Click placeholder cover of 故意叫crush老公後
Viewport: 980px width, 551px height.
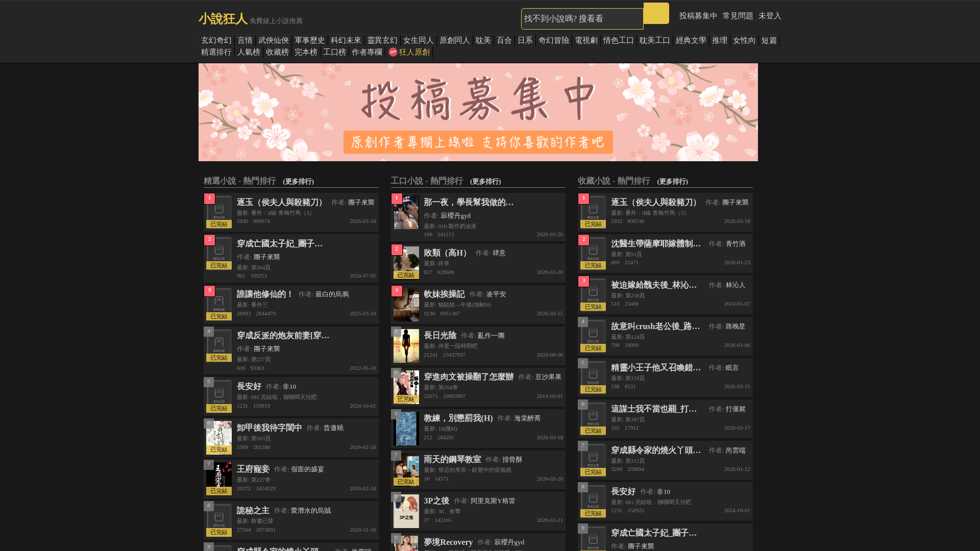(593, 336)
